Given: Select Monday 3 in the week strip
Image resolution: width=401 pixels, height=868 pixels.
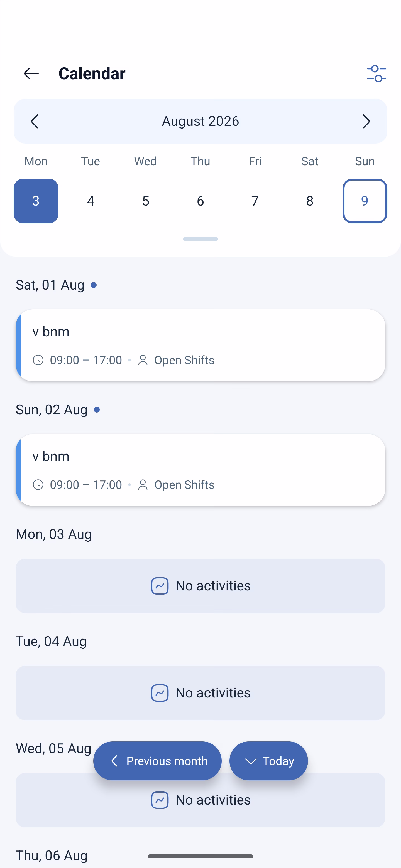Looking at the screenshot, I should point(36,201).
